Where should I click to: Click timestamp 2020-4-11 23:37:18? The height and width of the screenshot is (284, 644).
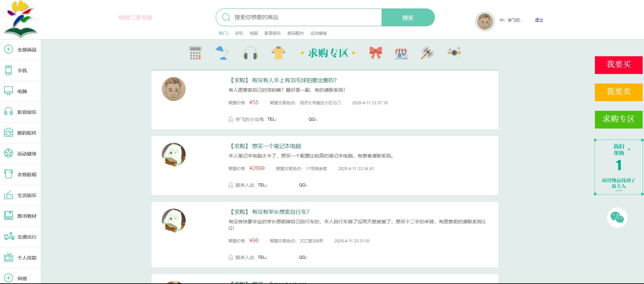[370, 103]
